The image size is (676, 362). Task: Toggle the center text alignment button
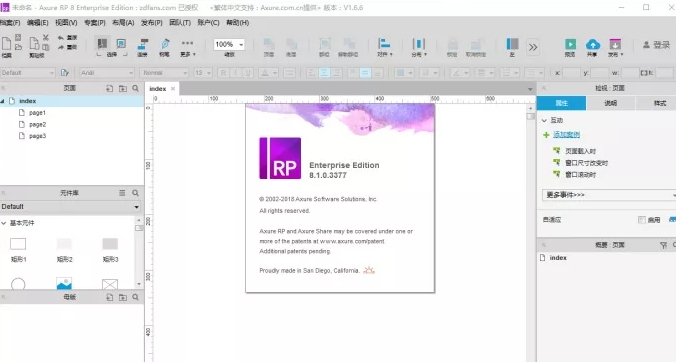point(324,73)
